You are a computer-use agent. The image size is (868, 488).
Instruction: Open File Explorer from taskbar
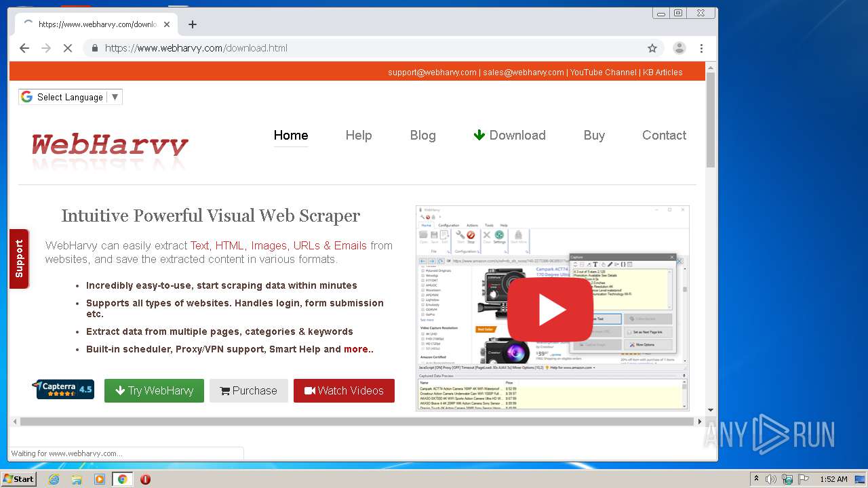(77, 479)
